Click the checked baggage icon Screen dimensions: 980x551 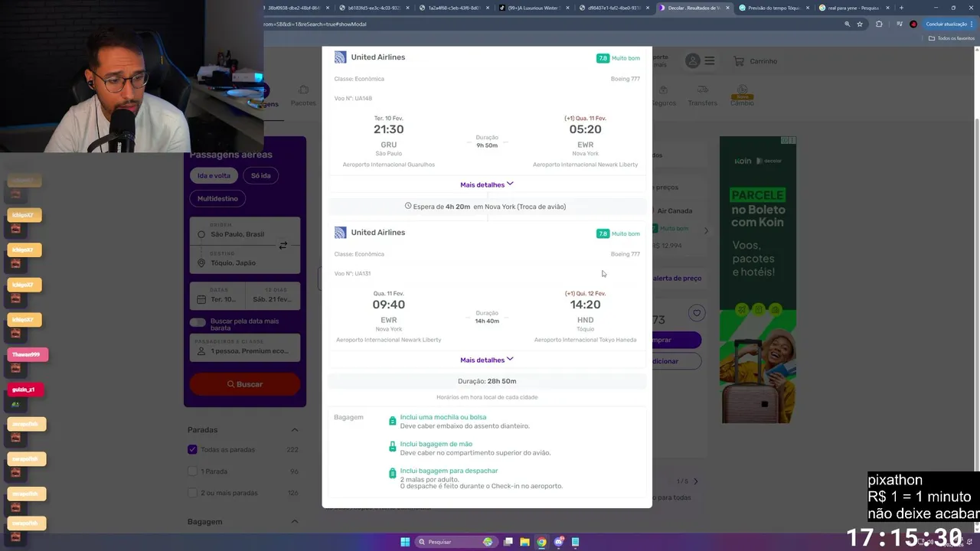(393, 474)
